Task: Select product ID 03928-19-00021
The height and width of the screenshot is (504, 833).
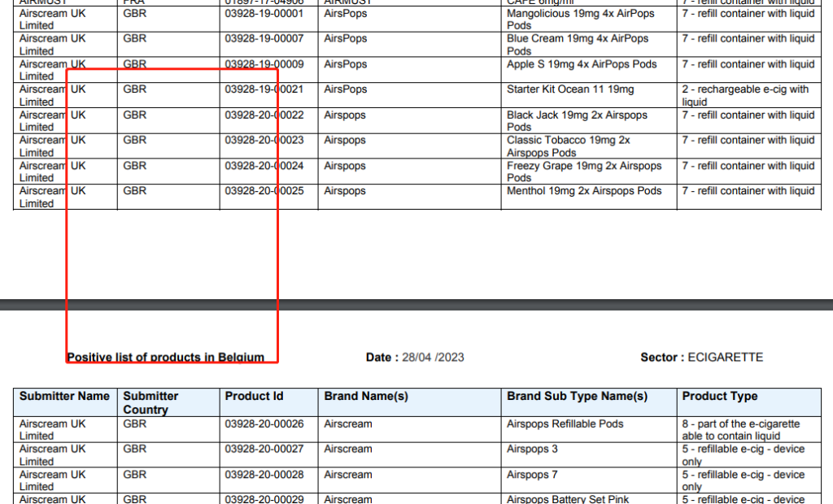Action: coord(264,89)
